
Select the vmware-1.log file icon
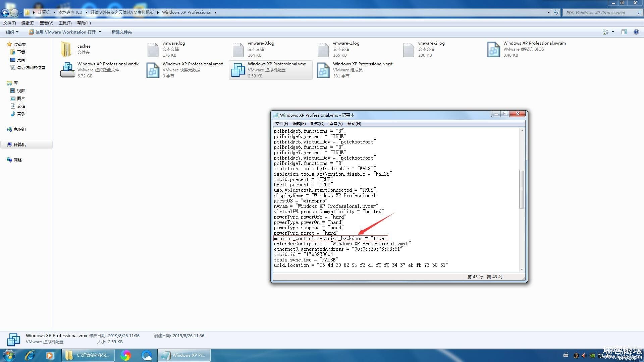click(x=323, y=50)
